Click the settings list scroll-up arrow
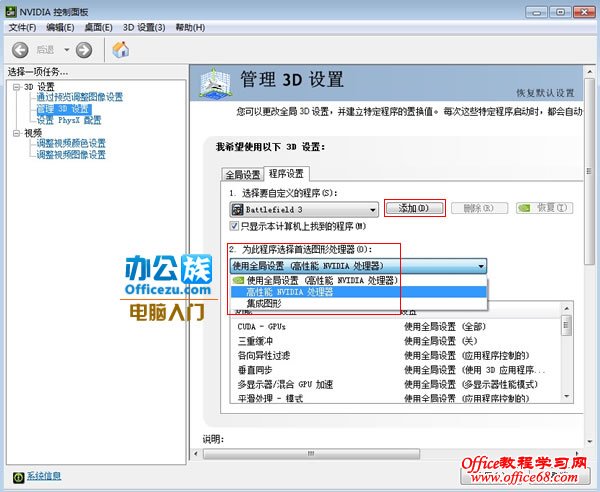Viewport: 600px width, 492px height. [x=567, y=308]
